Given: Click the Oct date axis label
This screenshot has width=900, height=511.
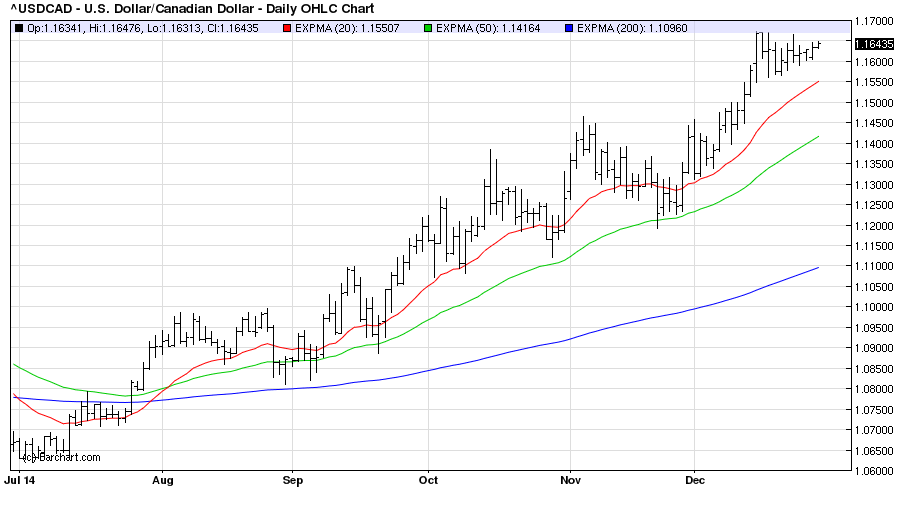Looking at the screenshot, I should pyautogui.click(x=428, y=480).
